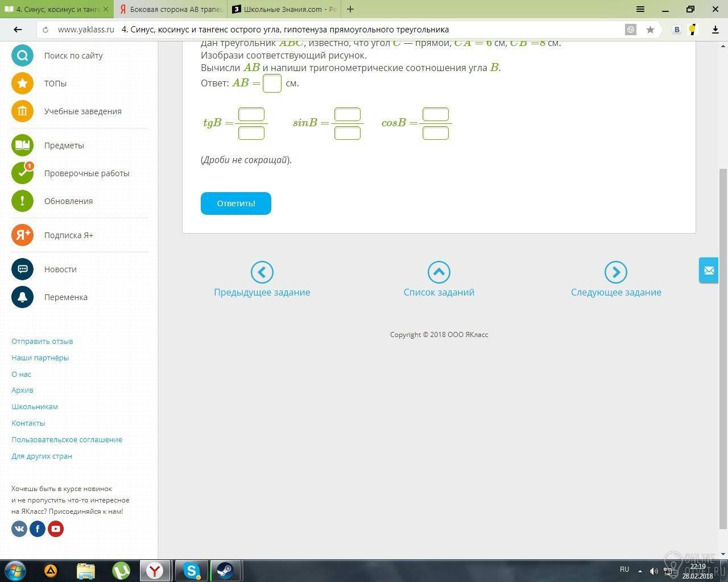
Task: Close the Синус, косинус tab
Action: pos(106,9)
